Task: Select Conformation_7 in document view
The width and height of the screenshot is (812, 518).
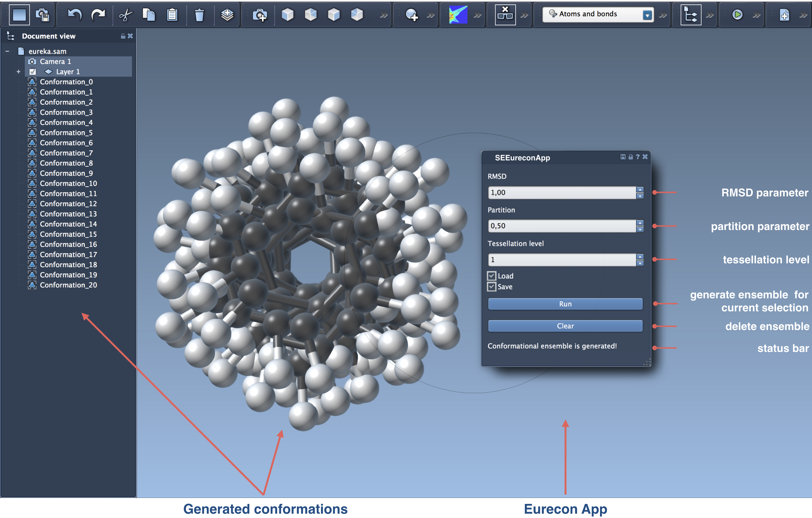Action: pos(66,153)
